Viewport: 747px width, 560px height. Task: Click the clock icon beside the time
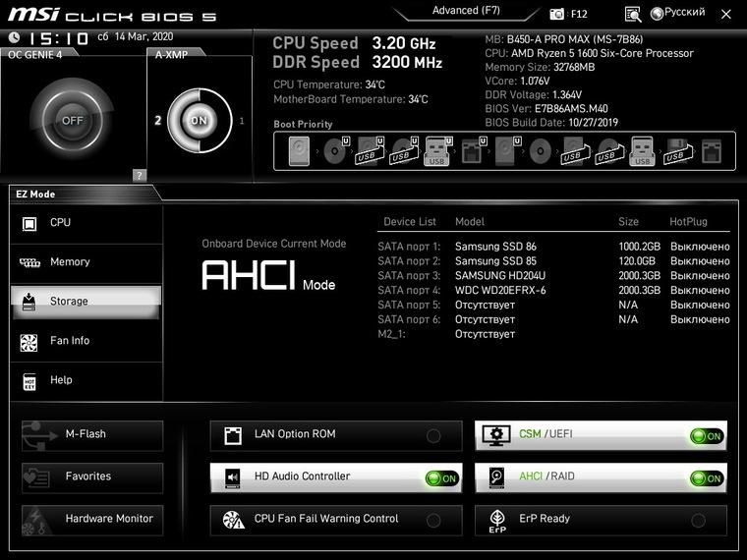(15, 37)
